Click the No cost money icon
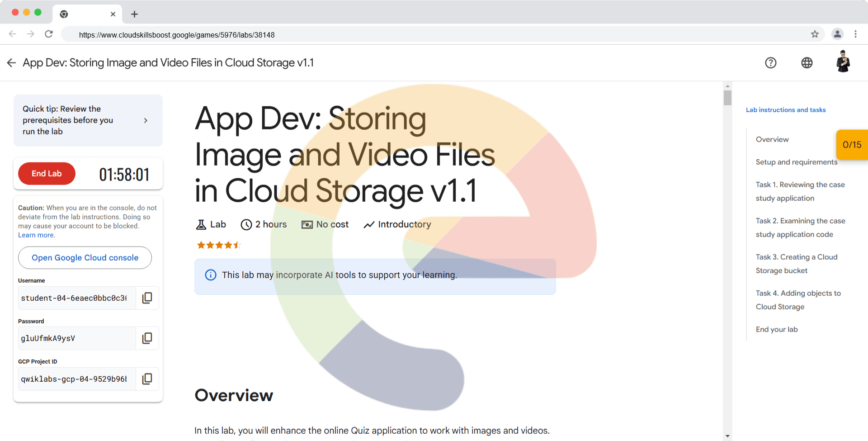The width and height of the screenshot is (868, 441). tap(307, 225)
